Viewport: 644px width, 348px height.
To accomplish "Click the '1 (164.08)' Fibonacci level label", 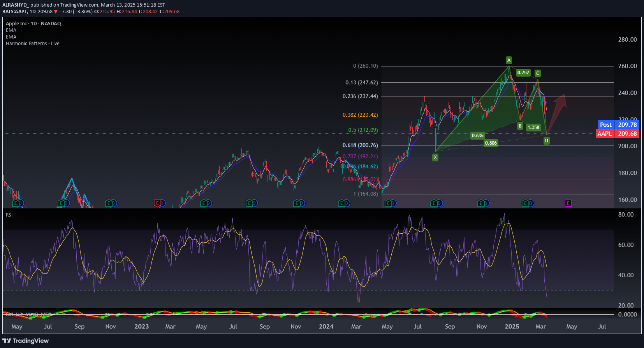I will pos(366,194).
